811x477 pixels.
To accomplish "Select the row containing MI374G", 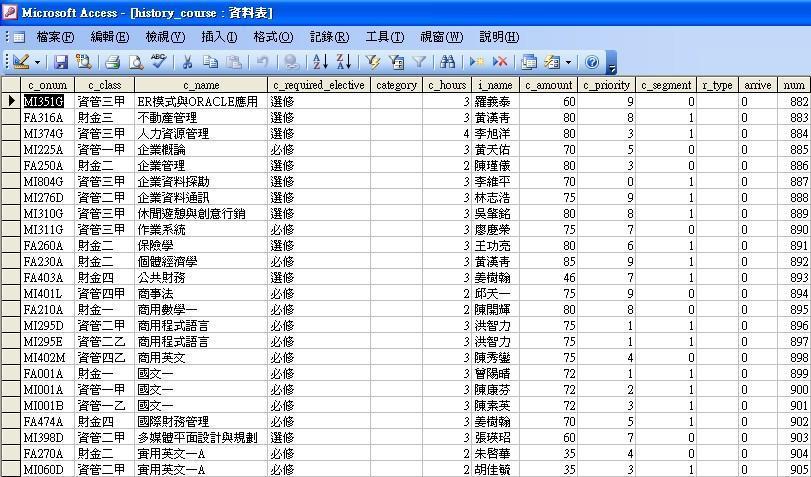I will (x=11, y=134).
